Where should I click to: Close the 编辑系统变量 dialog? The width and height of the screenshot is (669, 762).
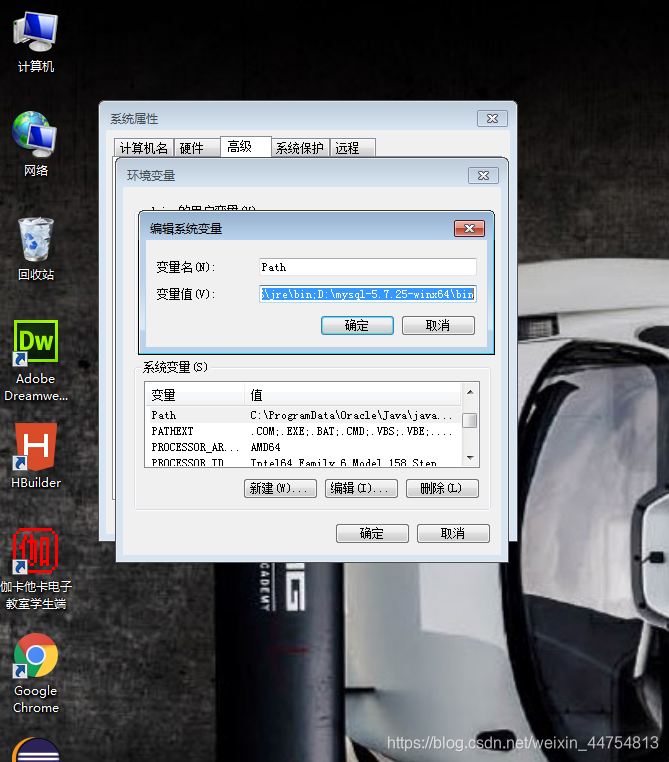[469, 228]
